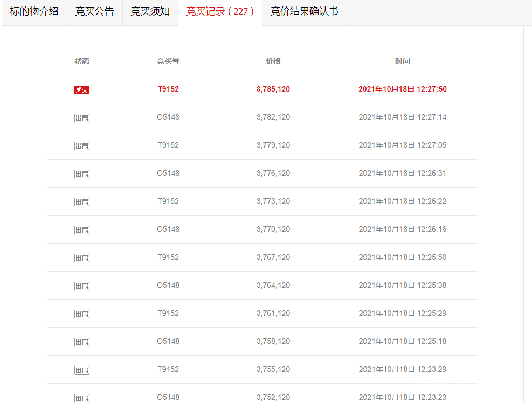Open the 竞买须知 tab
The height and width of the screenshot is (402, 532).
point(150,11)
